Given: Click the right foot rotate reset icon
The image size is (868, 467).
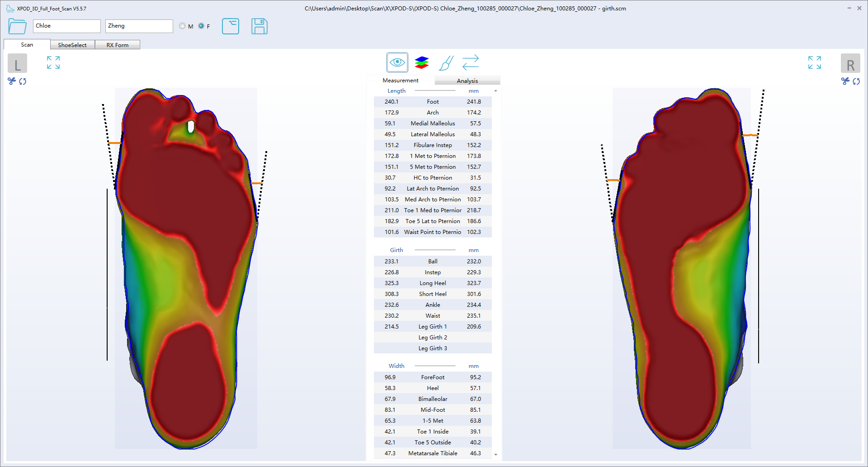Looking at the screenshot, I should [856, 81].
